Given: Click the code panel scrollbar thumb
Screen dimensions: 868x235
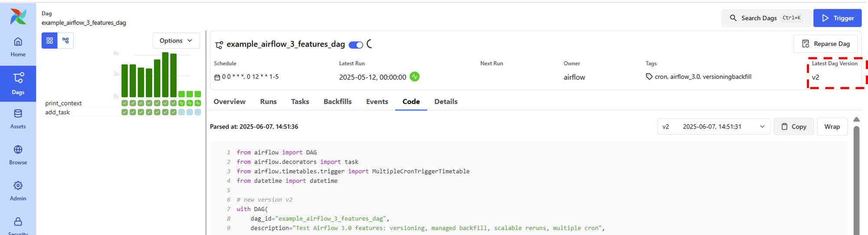Looking at the screenshot, I should pyautogui.click(x=856, y=180).
